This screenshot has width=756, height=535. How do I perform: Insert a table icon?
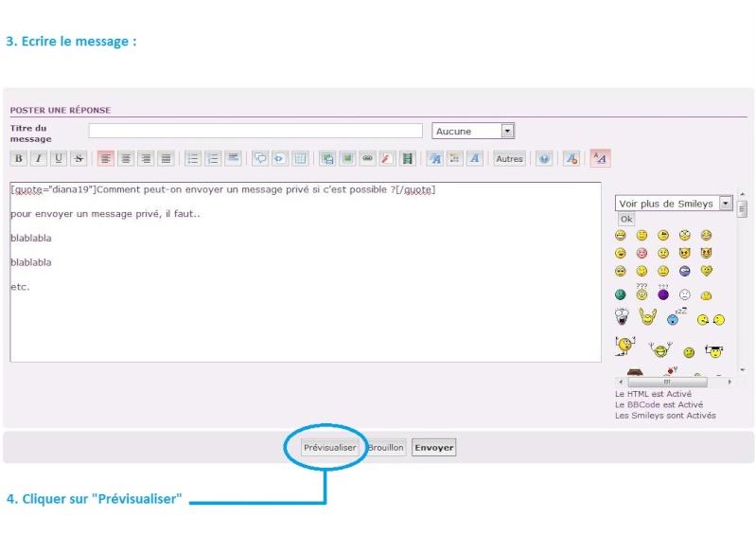point(300,158)
